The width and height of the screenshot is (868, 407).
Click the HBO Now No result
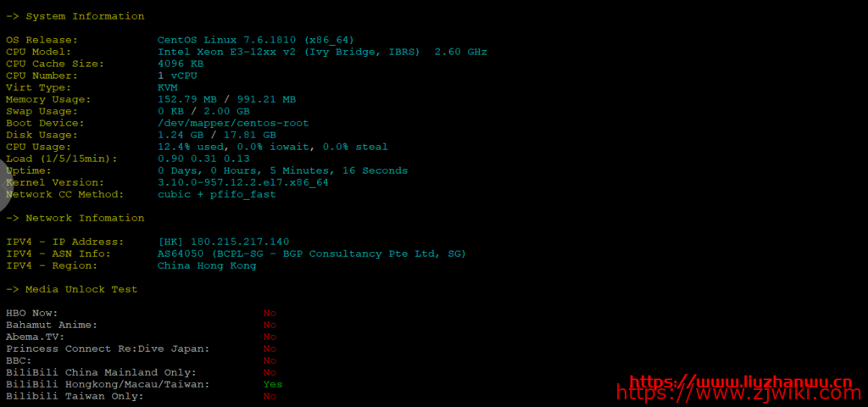(x=270, y=314)
